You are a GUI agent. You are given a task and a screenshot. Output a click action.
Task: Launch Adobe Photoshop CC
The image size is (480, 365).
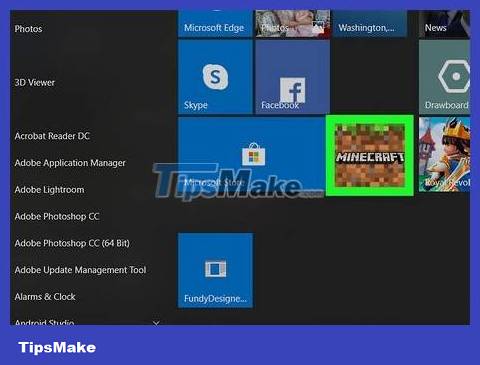point(57,216)
